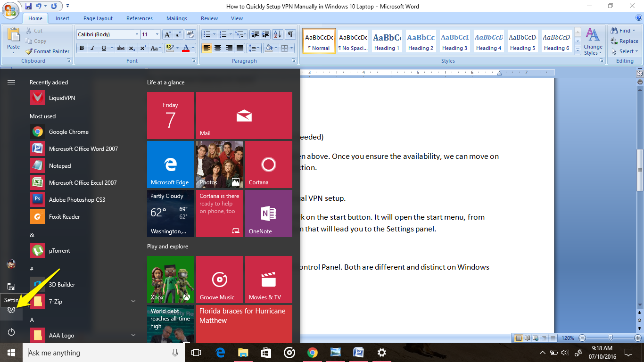Click the Replace button in Editing group
The image size is (644, 362).
(624, 41)
